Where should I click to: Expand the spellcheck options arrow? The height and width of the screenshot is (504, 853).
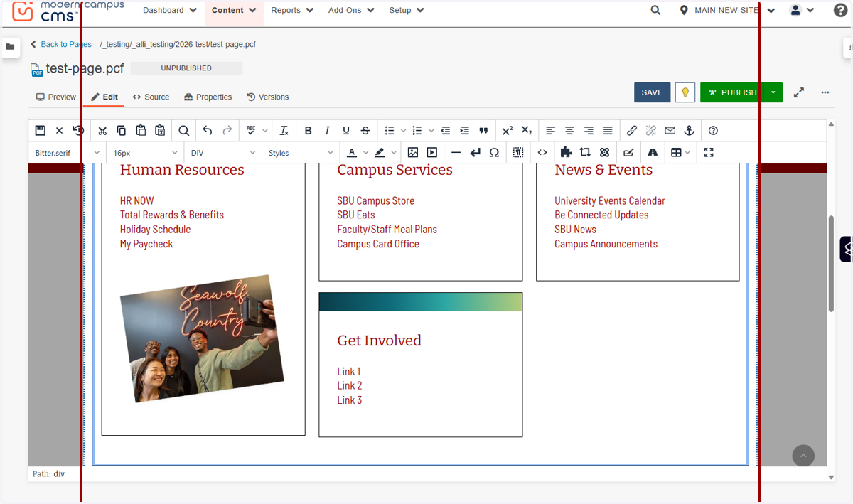[265, 131]
